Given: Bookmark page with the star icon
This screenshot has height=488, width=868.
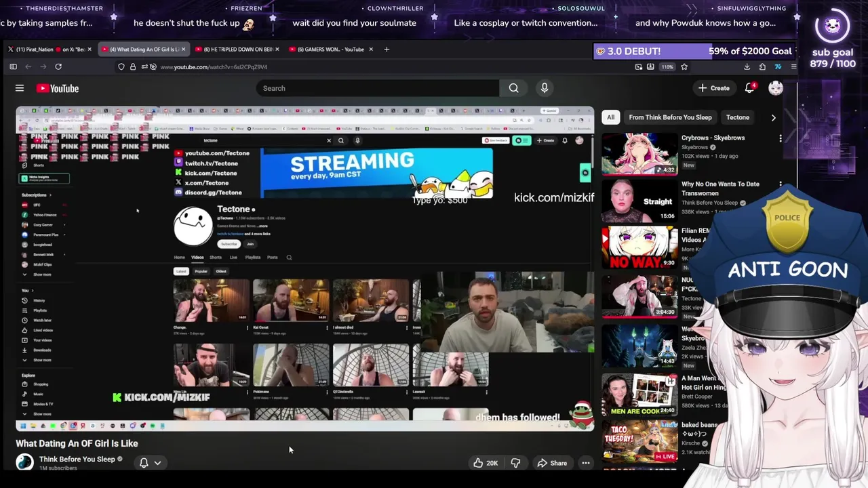Looking at the screenshot, I should click(x=684, y=66).
